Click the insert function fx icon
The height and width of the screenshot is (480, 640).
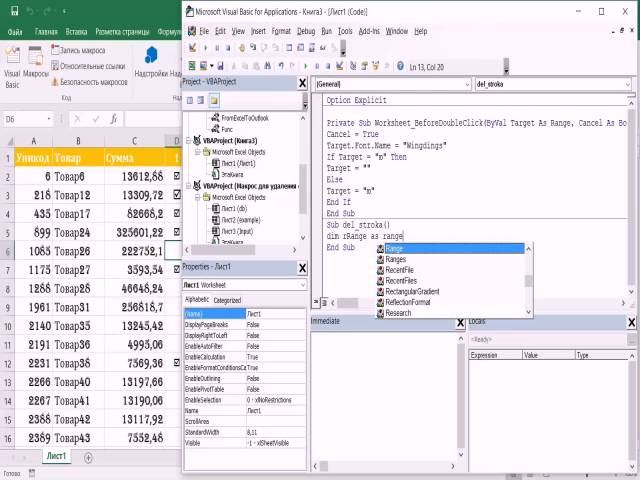(x=114, y=119)
